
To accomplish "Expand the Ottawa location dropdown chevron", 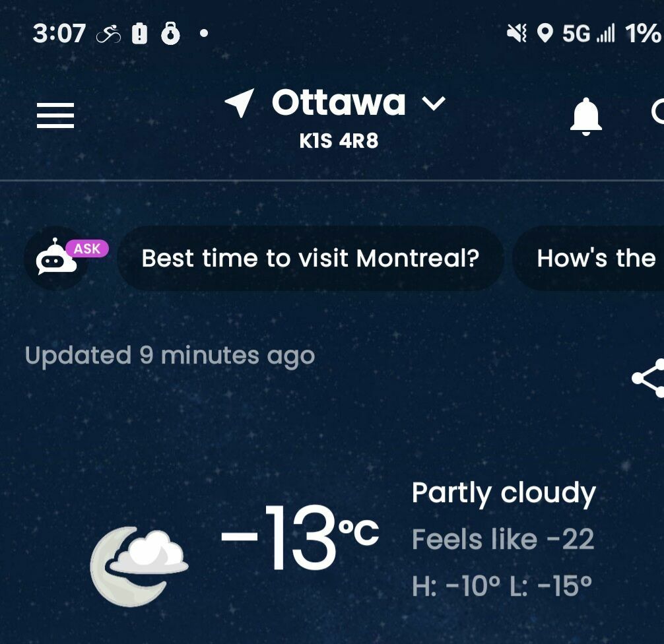I will click(434, 104).
